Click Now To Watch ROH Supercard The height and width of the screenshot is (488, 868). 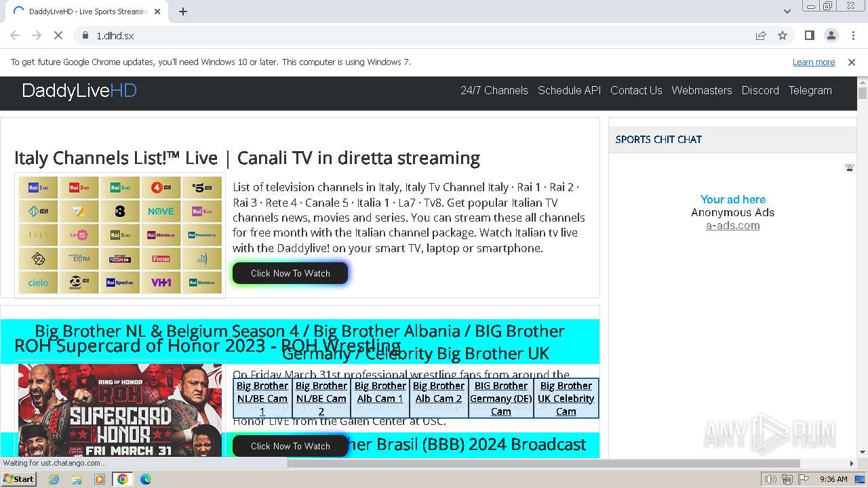click(290, 446)
